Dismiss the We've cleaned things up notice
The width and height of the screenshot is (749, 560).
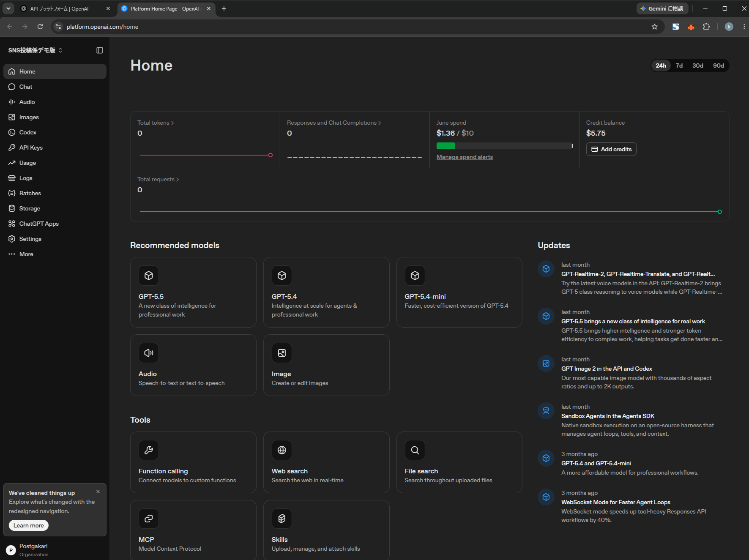[x=98, y=492]
